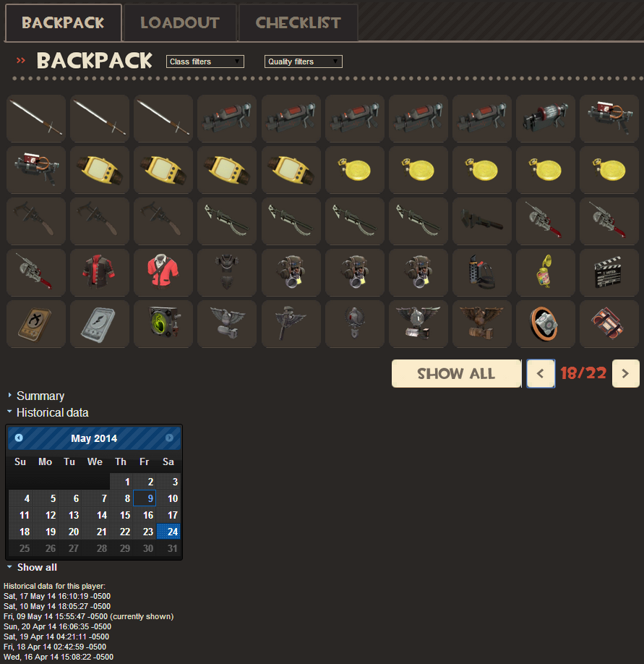Switch to the Loadout tab
The height and width of the screenshot is (664, 644).
coord(180,23)
